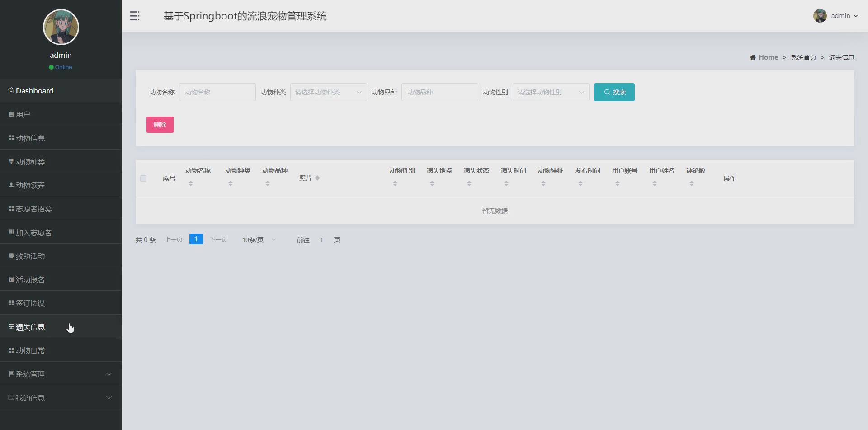The height and width of the screenshot is (430, 868).
Task: Select the 救助活动 sidebar icon
Action: [x=10, y=256]
